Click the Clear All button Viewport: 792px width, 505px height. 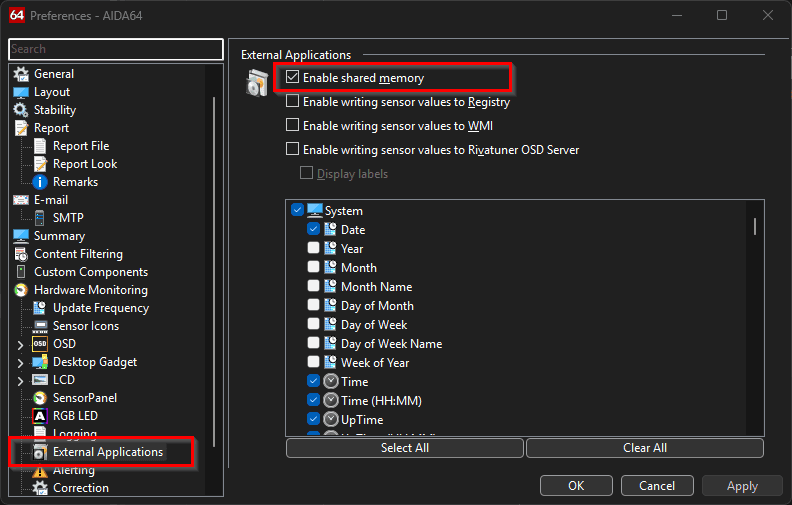[644, 448]
